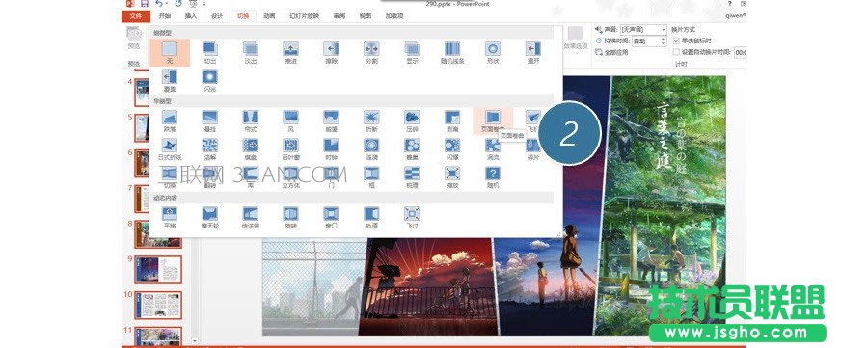Viewport: 868px width, 348px height.
Task: Select the 溶解 (Dissolve) transition
Action: coord(210,149)
